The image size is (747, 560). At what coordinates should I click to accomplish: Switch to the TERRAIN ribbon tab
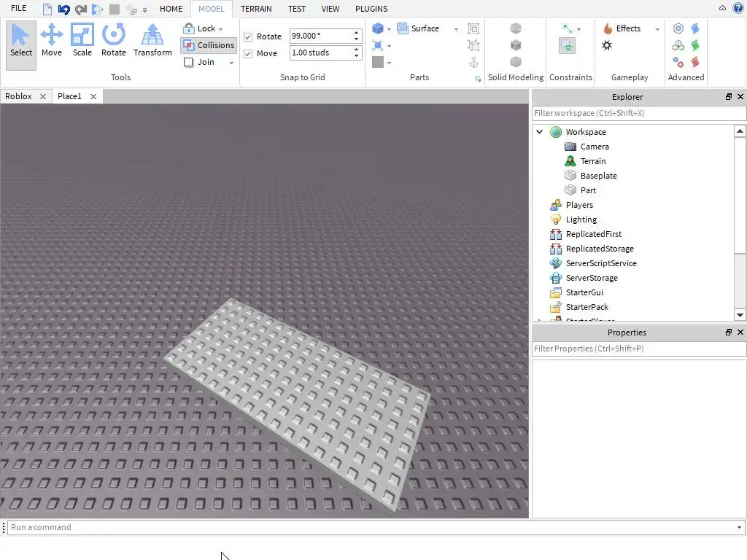click(x=256, y=9)
